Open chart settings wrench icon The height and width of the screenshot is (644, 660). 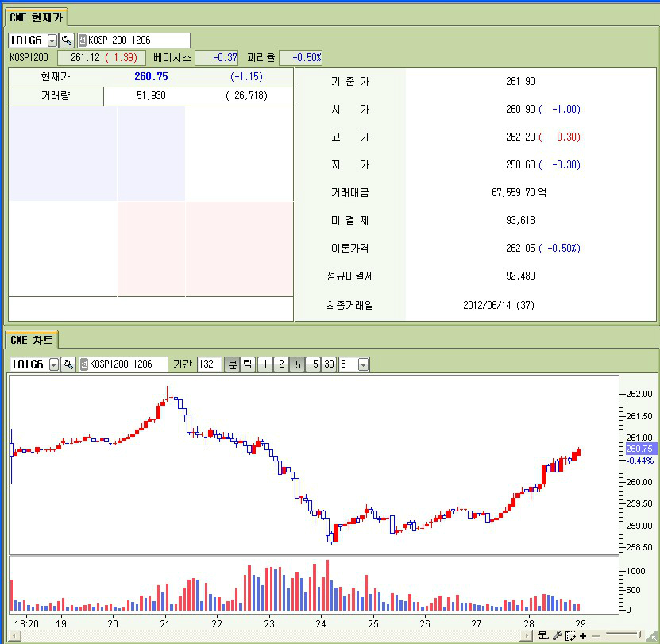pyautogui.click(x=557, y=635)
